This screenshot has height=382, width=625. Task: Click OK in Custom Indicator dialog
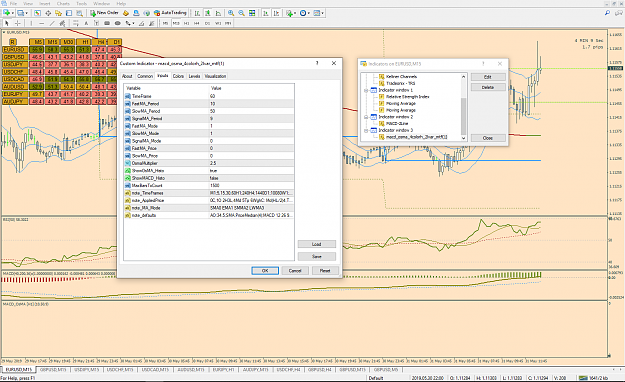[x=265, y=271]
